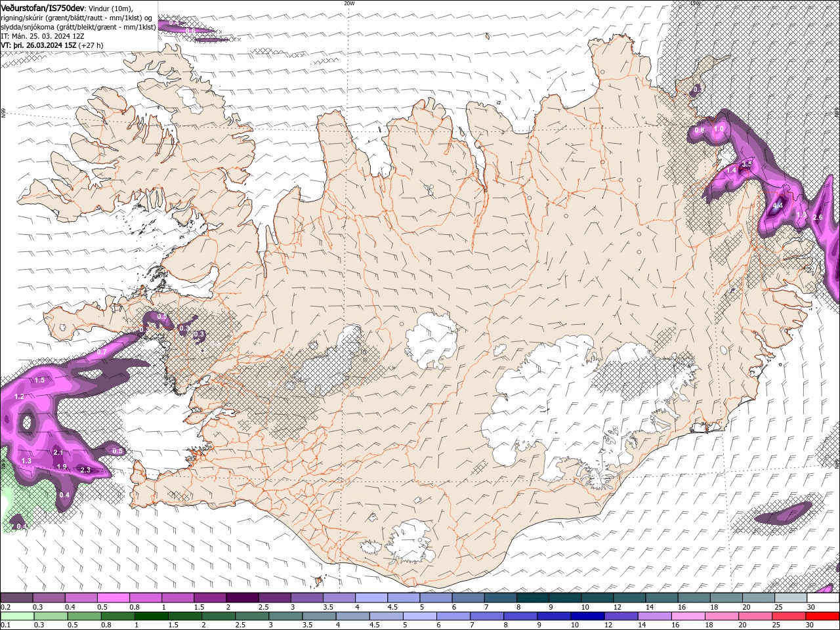
Task: Select the 'IT: Mán. 25. 03. 2024 12Z' line
Action: pos(42,36)
